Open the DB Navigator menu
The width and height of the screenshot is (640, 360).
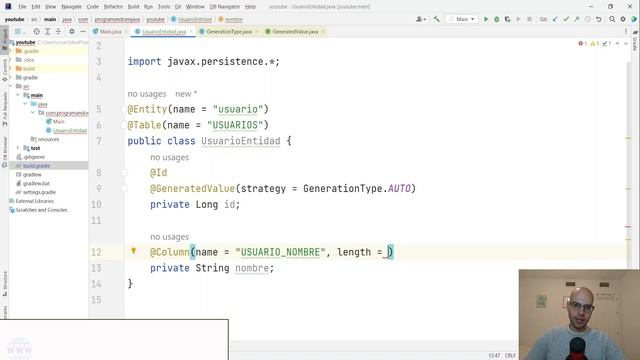click(x=224, y=7)
